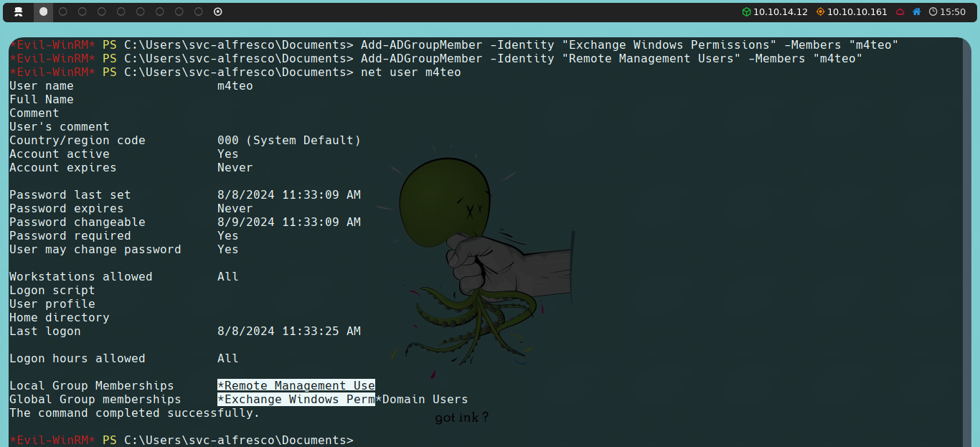The image size is (980, 447).
Task: Click the 'User's comment' label
Action: click(60, 127)
